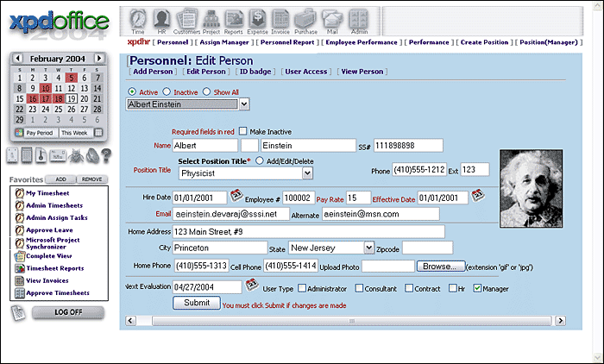Open the HR module icon
604x364 pixels.
tap(162, 20)
